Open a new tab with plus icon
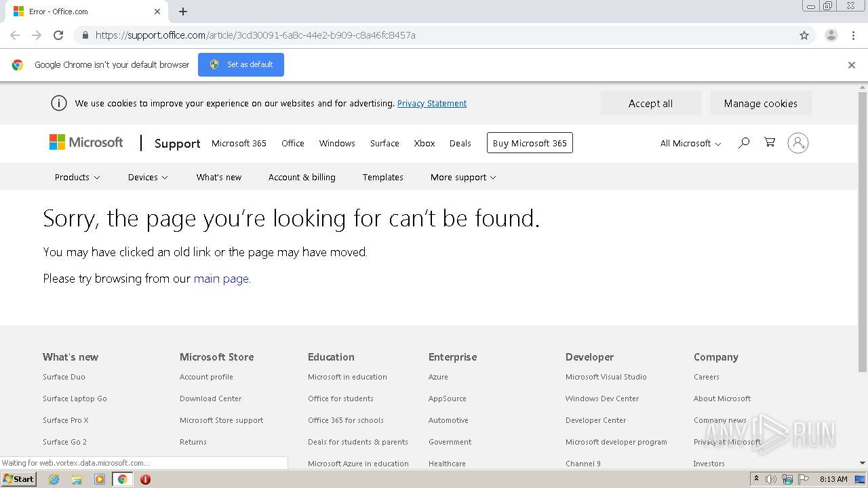This screenshot has height=488, width=868. pyautogui.click(x=183, y=12)
